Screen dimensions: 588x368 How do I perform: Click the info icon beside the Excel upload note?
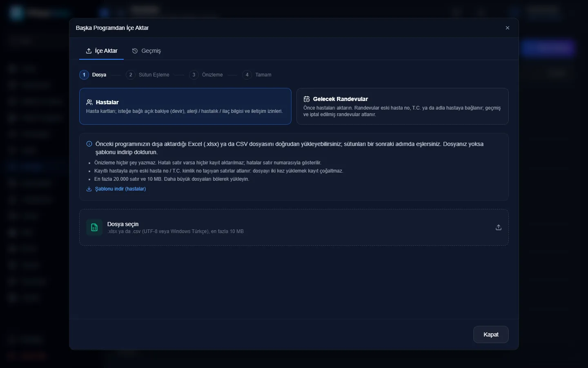tap(89, 144)
